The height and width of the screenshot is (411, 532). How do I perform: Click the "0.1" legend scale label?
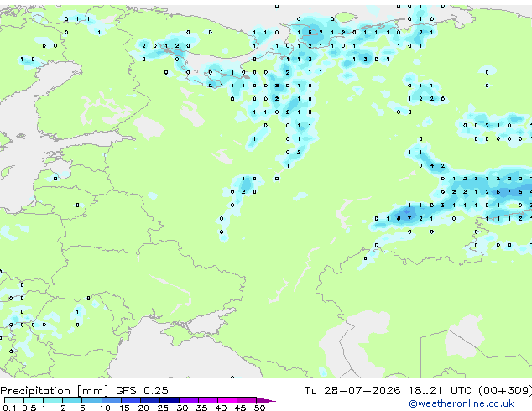point(10,408)
